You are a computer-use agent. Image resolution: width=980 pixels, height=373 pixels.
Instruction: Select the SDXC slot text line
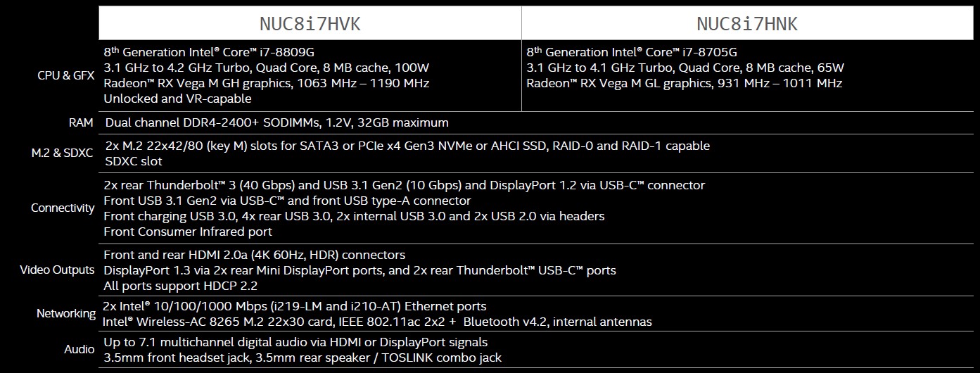133,161
